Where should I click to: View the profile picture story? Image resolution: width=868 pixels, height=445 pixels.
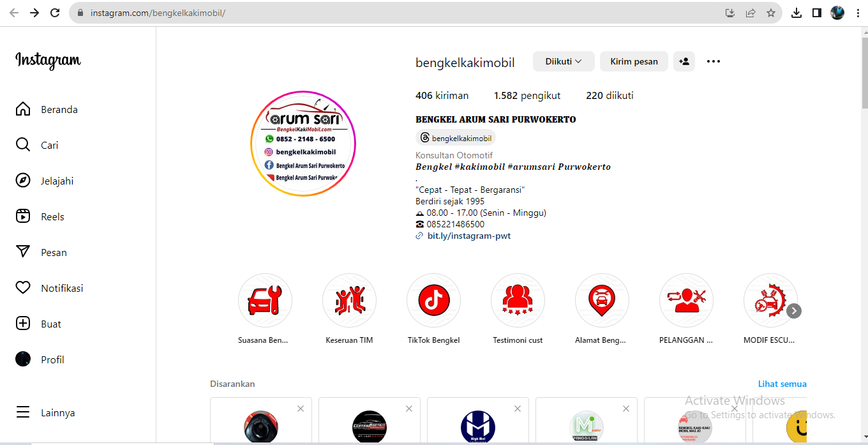point(303,144)
